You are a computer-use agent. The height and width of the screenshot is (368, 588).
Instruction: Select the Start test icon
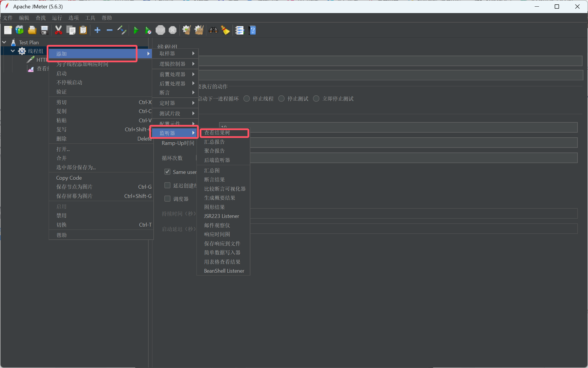[136, 30]
